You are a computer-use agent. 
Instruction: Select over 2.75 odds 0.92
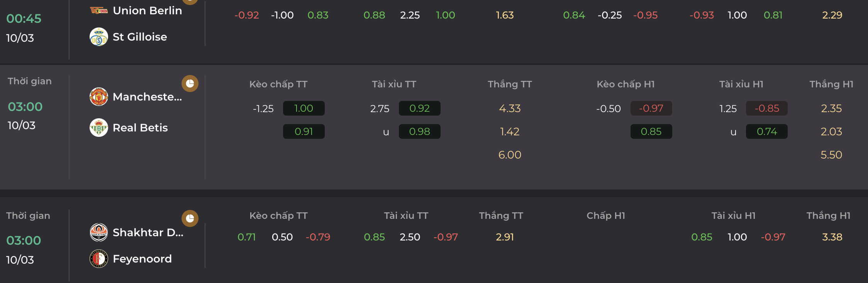pyautogui.click(x=420, y=108)
